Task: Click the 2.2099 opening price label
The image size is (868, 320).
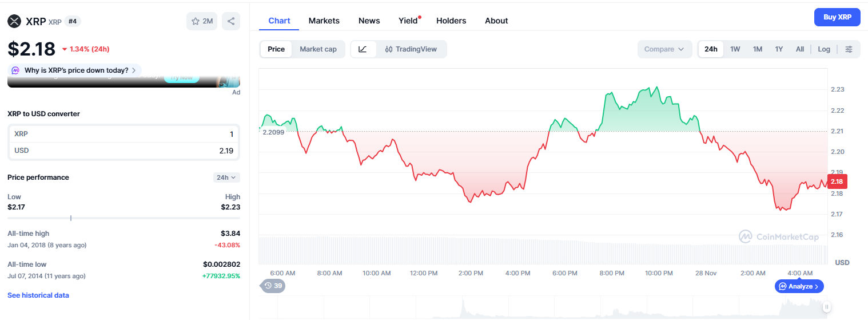Action: 273,132
